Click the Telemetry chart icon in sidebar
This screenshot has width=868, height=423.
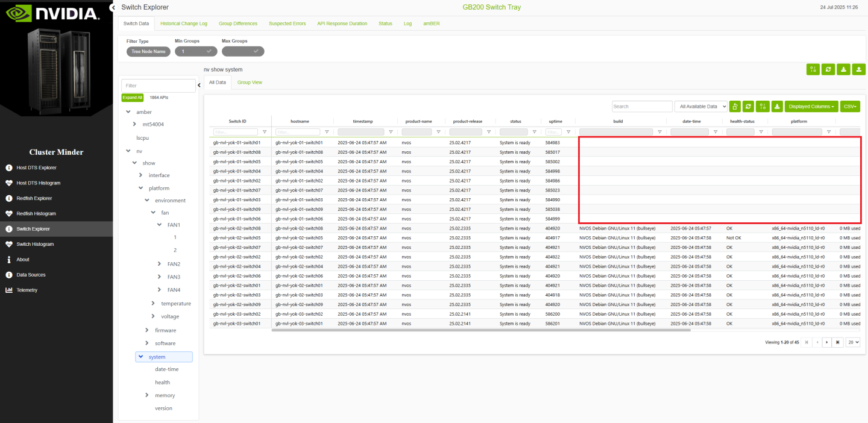click(9, 290)
